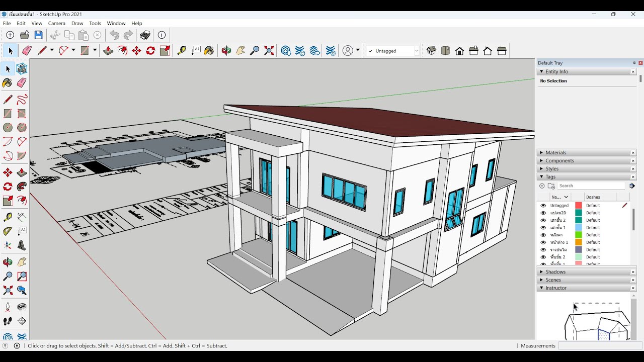Viewport: 644px width, 362px height.
Task: Select Make Component tool in left toolbar
Action: click(22, 69)
